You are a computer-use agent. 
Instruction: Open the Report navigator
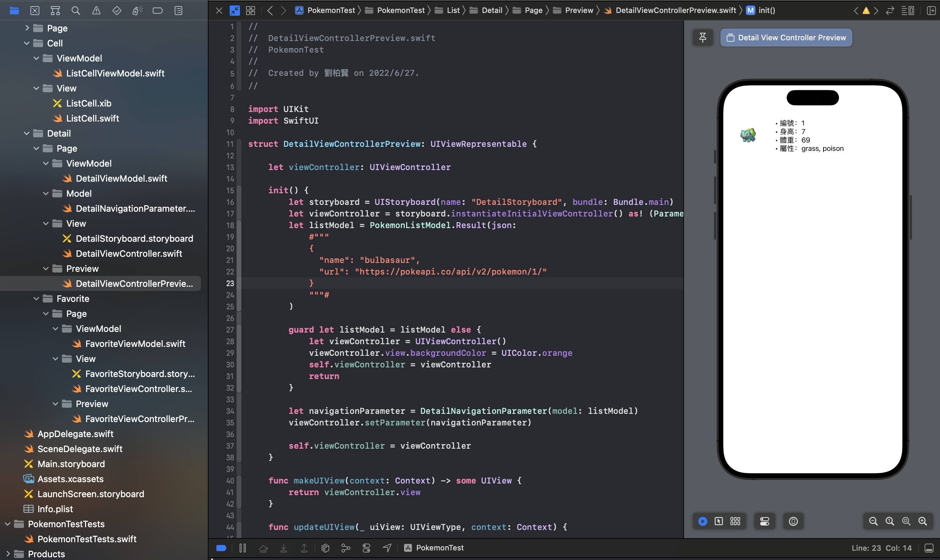pyautogui.click(x=178, y=10)
